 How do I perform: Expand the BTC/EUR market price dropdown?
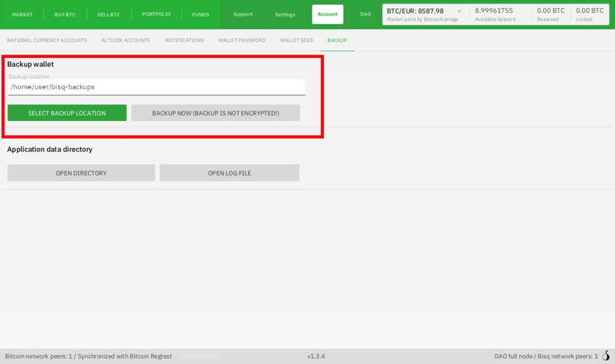pyautogui.click(x=458, y=11)
